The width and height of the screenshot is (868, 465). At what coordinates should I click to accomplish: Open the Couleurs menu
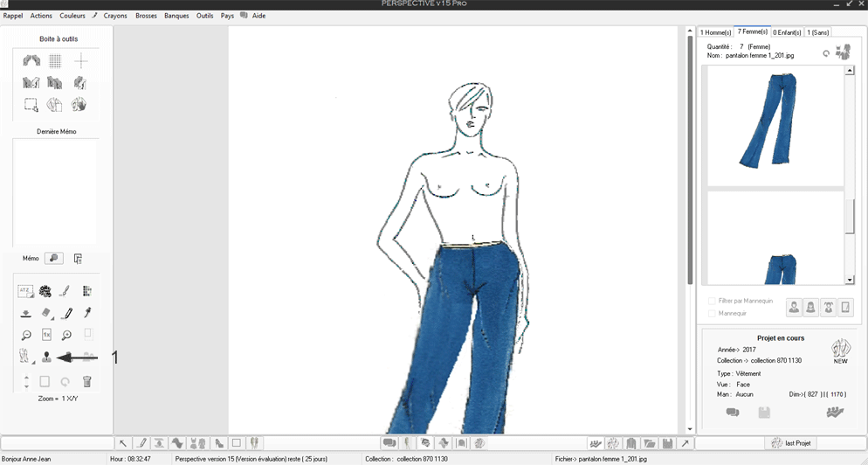coord(72,16)
